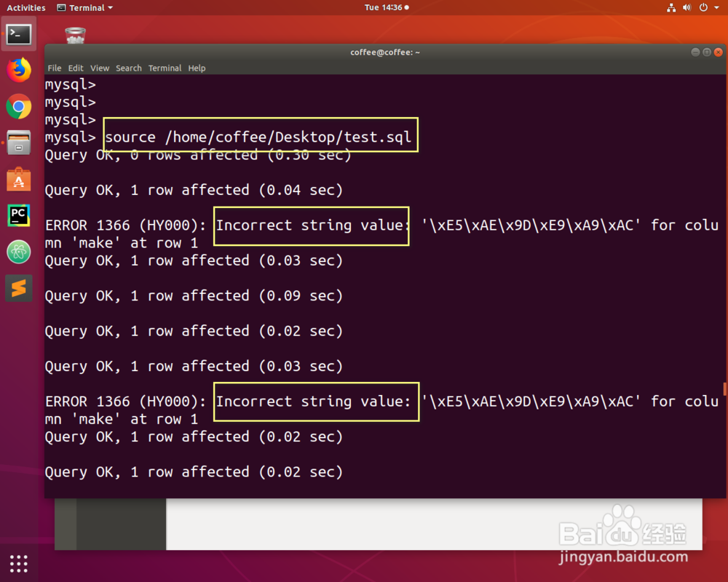Open Ubuntu Software in the dock
Screen dimensions: 728x582
tap(19, 179)
